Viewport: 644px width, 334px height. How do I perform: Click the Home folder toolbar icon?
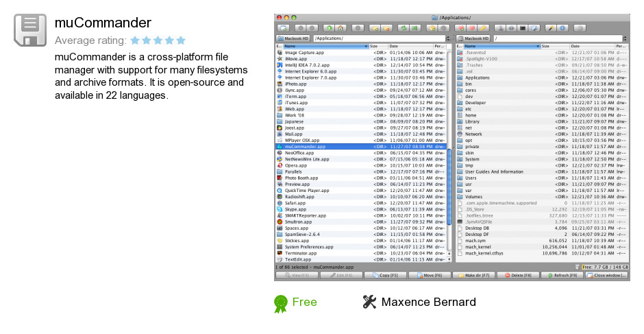340,28
